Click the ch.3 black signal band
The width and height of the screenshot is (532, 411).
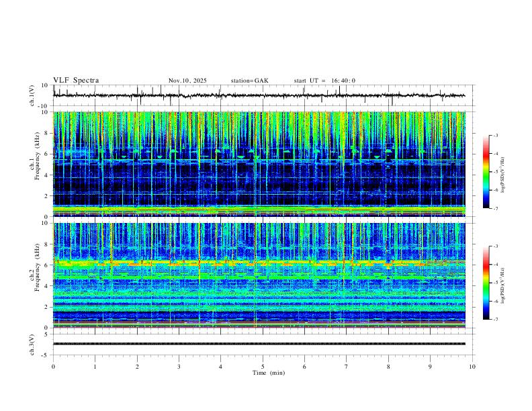[x=259, y=344]
